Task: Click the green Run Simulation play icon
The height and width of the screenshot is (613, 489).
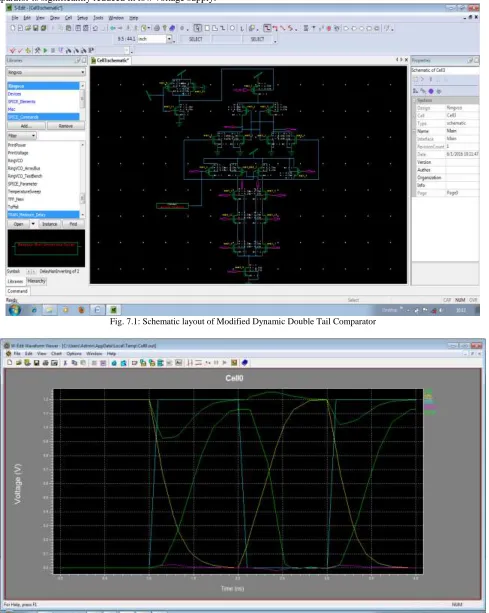Action: tap(45, 50)
